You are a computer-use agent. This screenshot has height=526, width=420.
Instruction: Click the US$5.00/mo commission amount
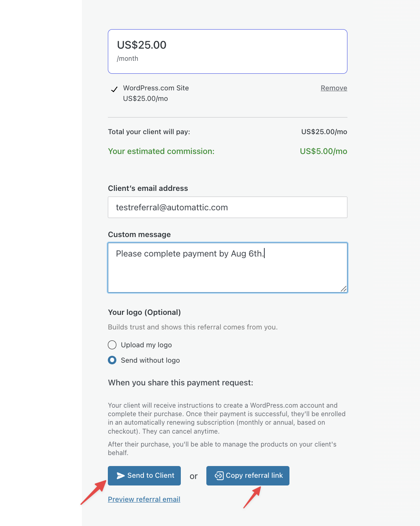coord(324,151)
